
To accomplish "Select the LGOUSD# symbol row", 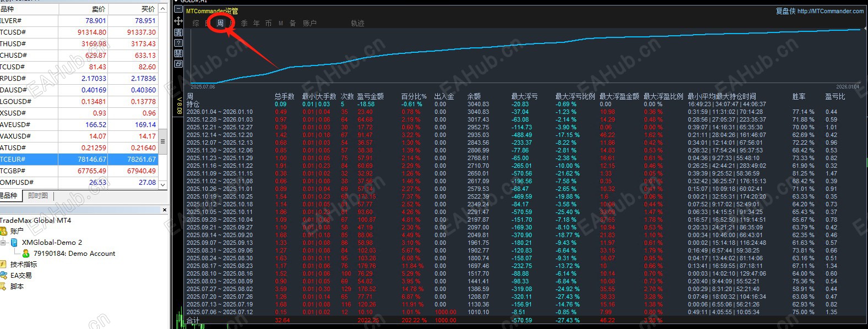I will click(x=79, y=102).
